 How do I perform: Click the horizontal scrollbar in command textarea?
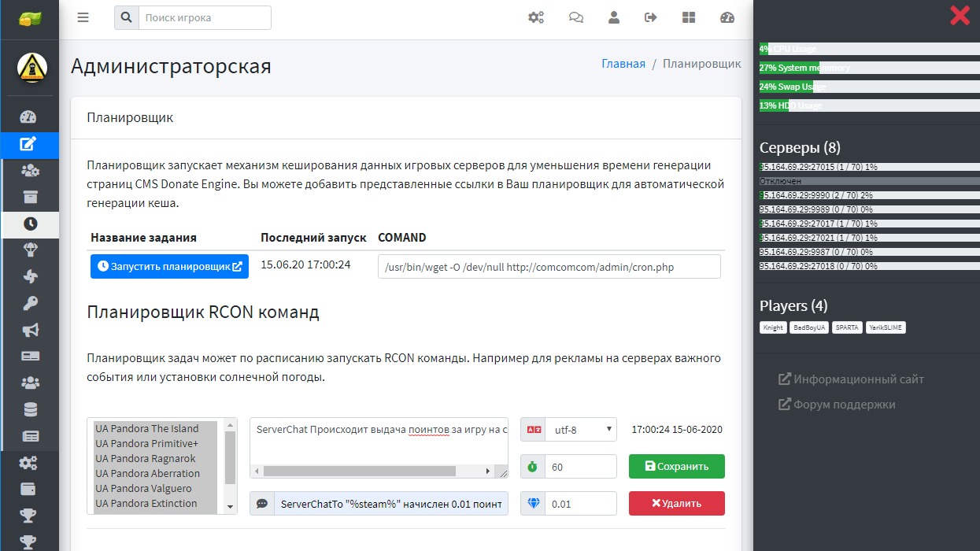pyautogui.click(x=359, y=471)
